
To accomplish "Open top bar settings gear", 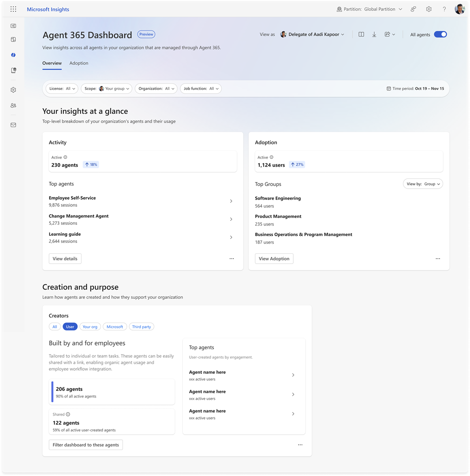I will pos(429,9).
